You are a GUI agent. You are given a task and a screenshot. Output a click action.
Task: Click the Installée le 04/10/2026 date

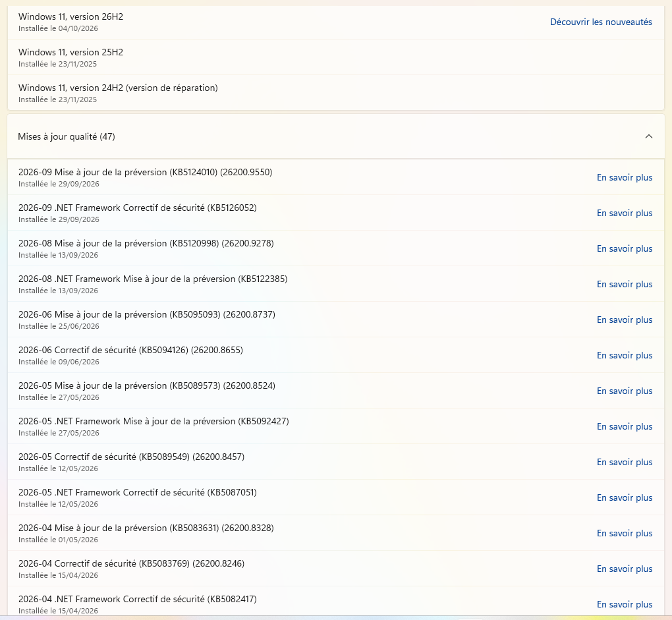click(58, 29)
